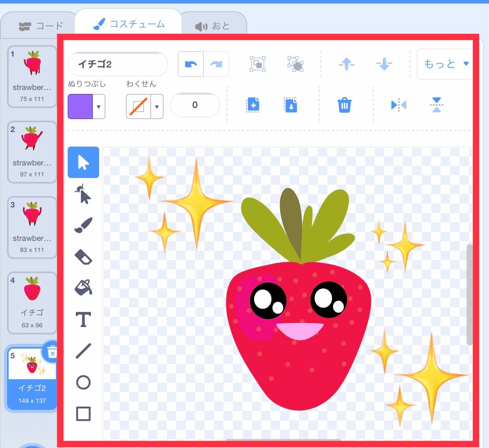Screen dimensions: 489x448
Task: Undo the last edit
Action: click(x=190, y=64)
